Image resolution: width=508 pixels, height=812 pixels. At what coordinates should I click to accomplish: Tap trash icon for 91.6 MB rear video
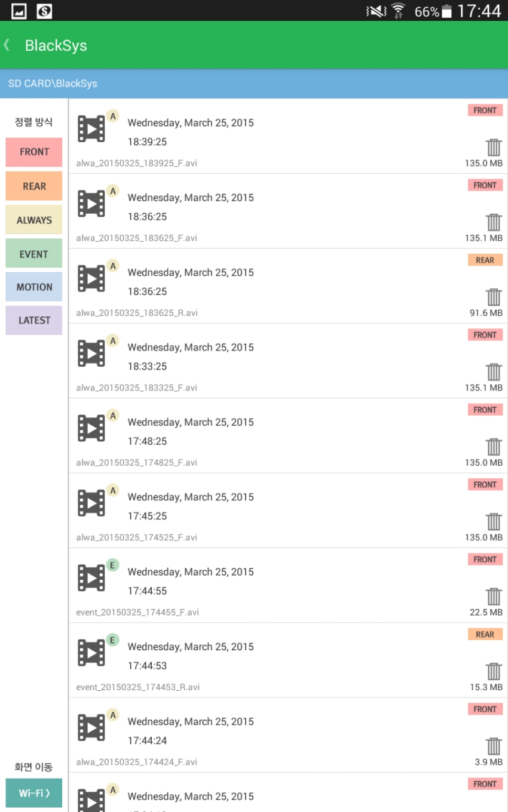(494, 297)
